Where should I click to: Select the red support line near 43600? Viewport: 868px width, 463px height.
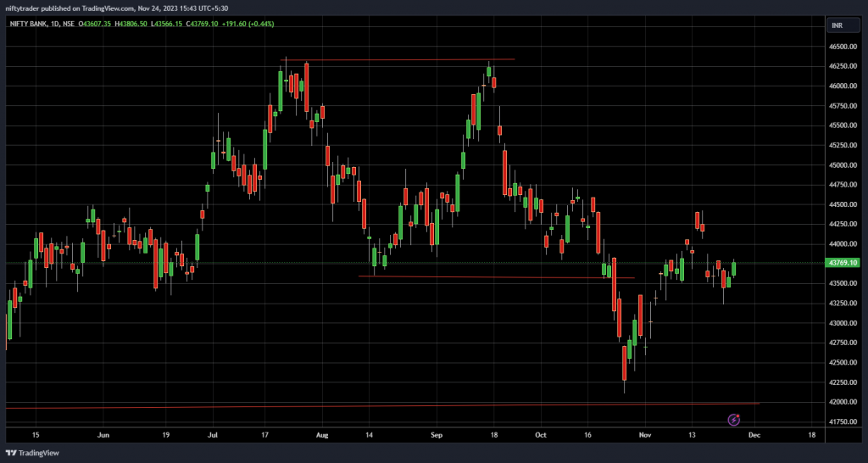tap(497, 277)
